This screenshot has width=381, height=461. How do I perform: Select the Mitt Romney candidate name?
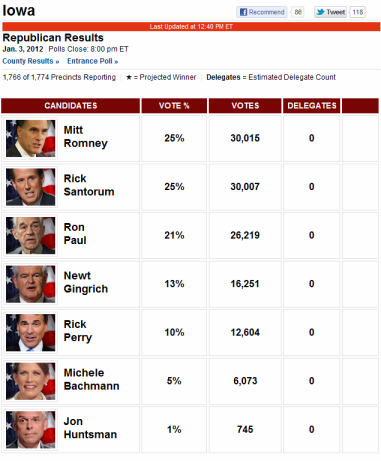(x=86, y=137)
